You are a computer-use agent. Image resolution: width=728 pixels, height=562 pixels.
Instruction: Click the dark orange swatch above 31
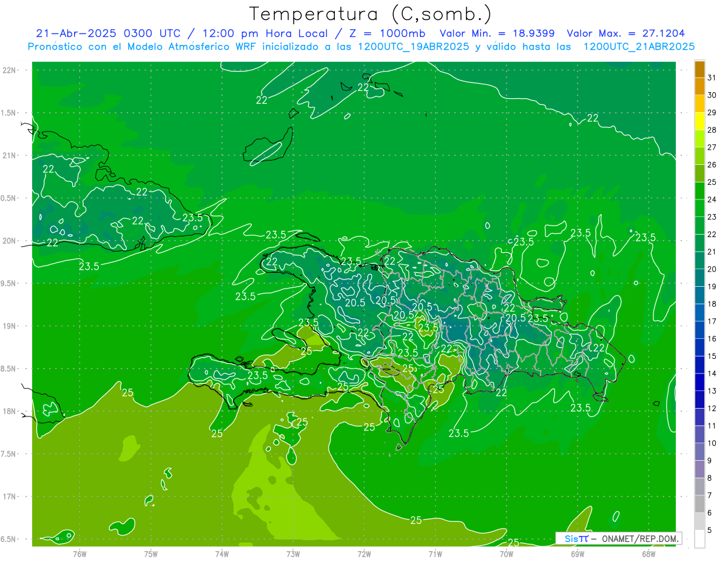tap(699, 70)
